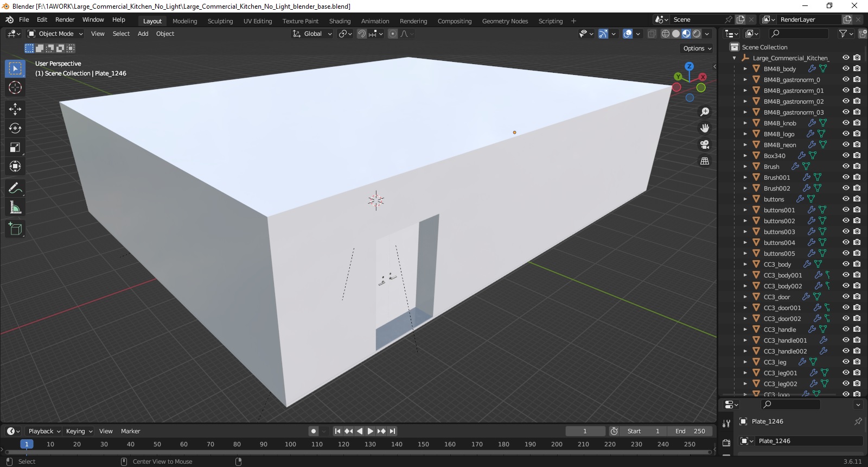Jump to the timeline end frame

tap(392, 431)
